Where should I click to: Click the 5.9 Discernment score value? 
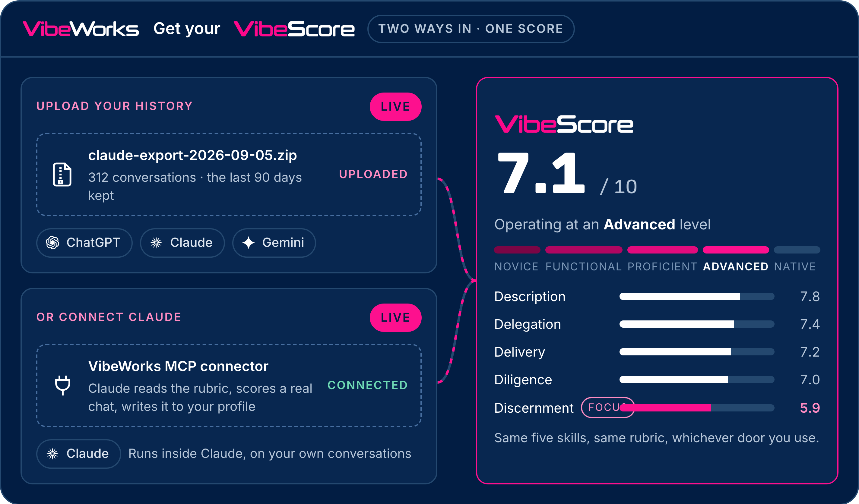click(x=810, y=408)
